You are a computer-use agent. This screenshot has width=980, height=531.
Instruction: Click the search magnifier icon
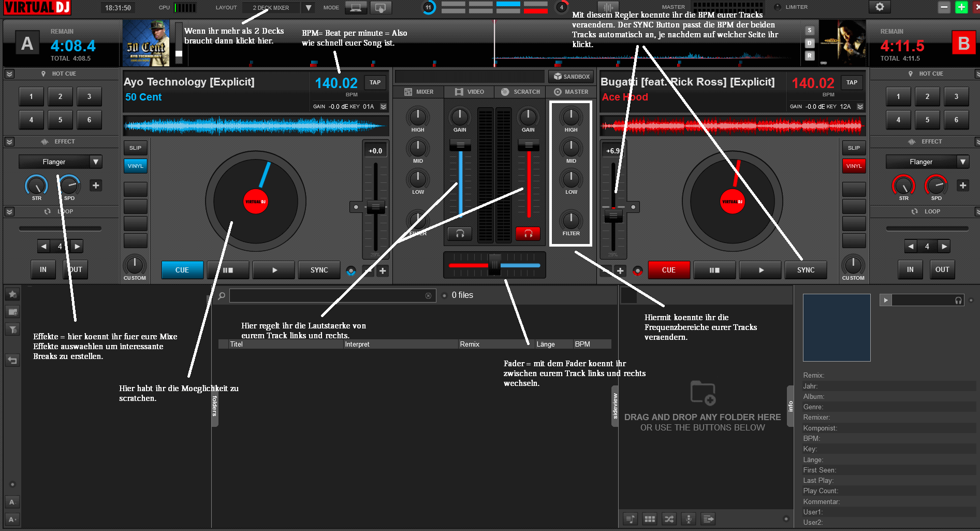click(x=222, y=296)
